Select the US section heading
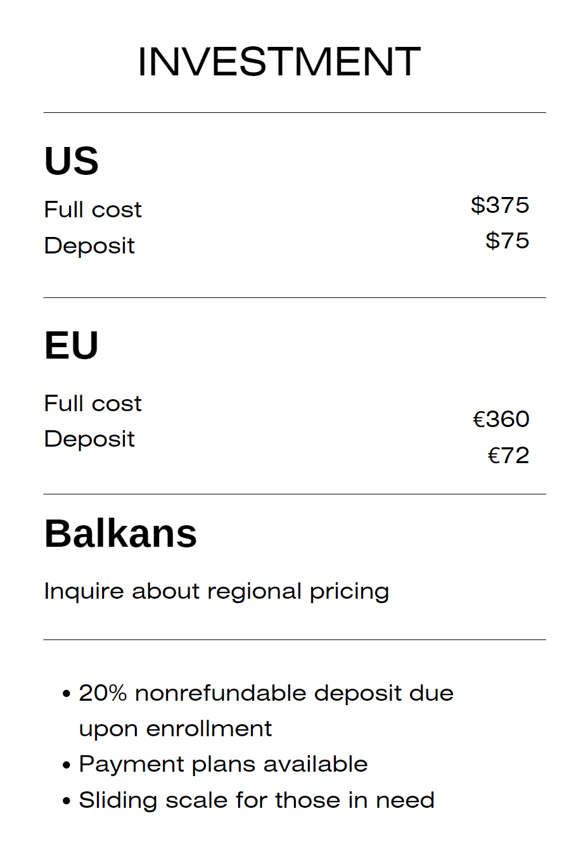 click(72, 161)
